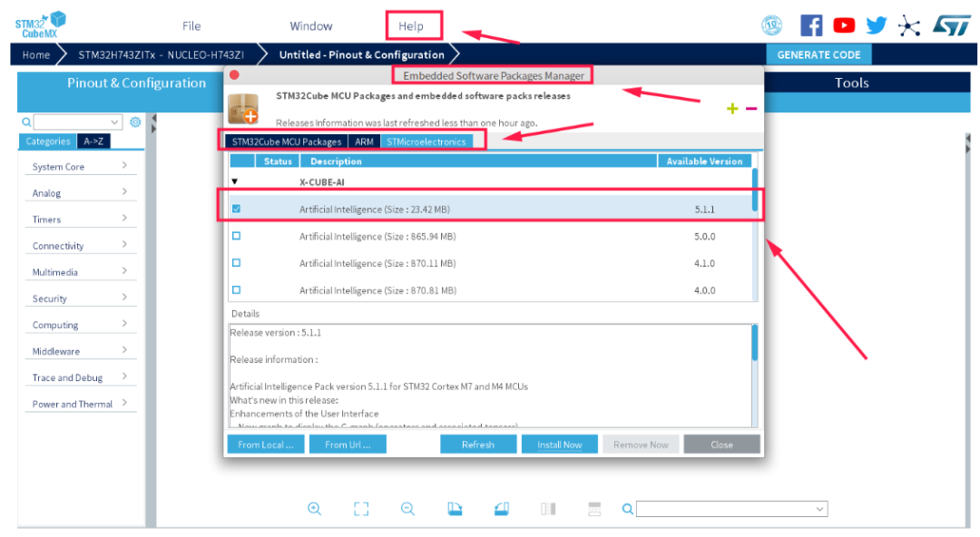Open the Facebook icon link
The height and width of the screenshot is (537, 980).
(811, 25)
